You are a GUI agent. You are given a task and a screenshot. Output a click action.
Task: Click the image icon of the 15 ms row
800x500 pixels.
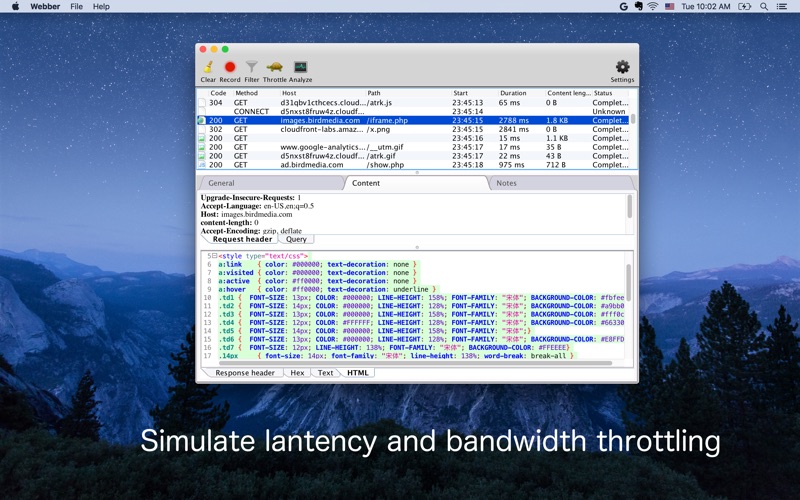[202, 138]
